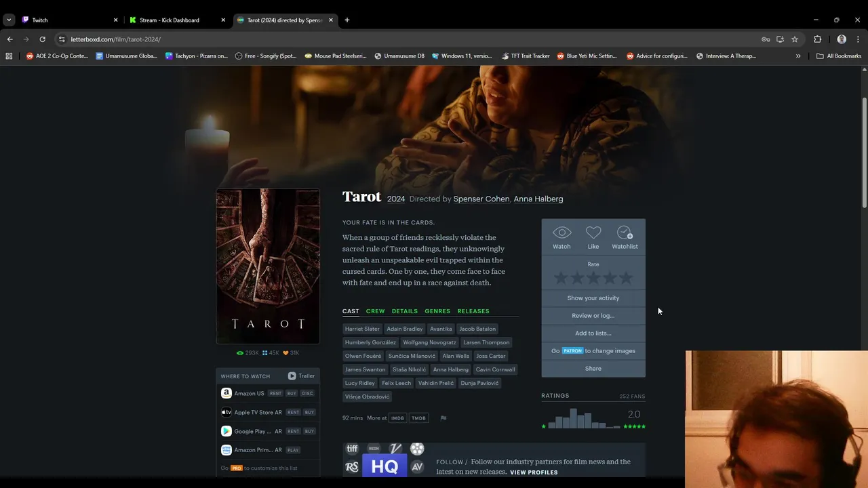
Task: Open Apple TV Store service icon
Action: click(x=226, y=412)
